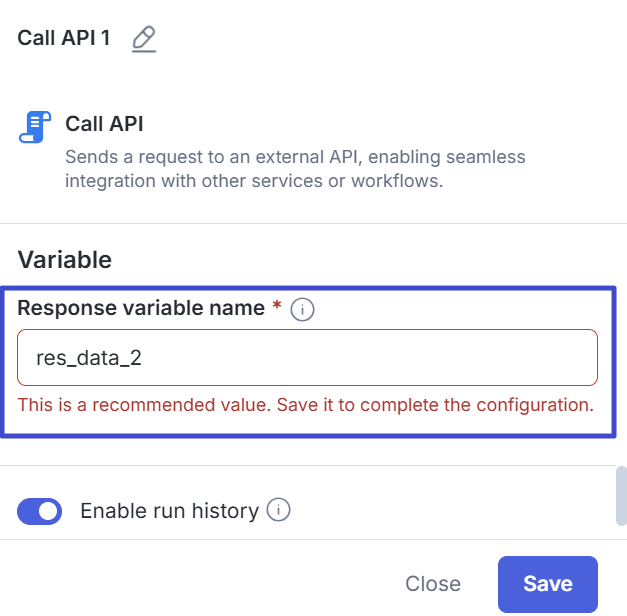The height and width of the screenshot is (616, 627).
Task: Click the white knob of the run history switch
Action: (x=49, y=512)
